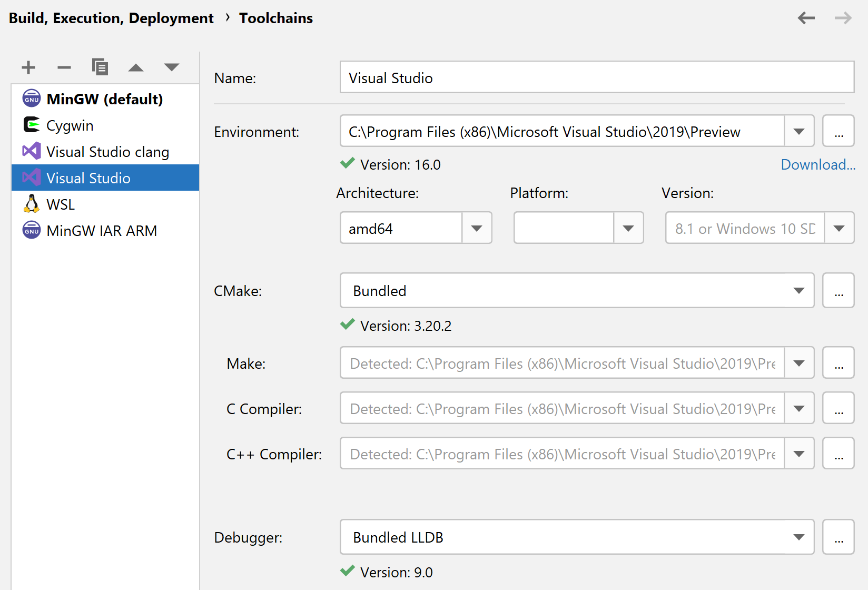The width and height of the screenshot is (868, 590).
Task: Remove the selected toolchain with minus icon
Action: click(x=64, y=67)
